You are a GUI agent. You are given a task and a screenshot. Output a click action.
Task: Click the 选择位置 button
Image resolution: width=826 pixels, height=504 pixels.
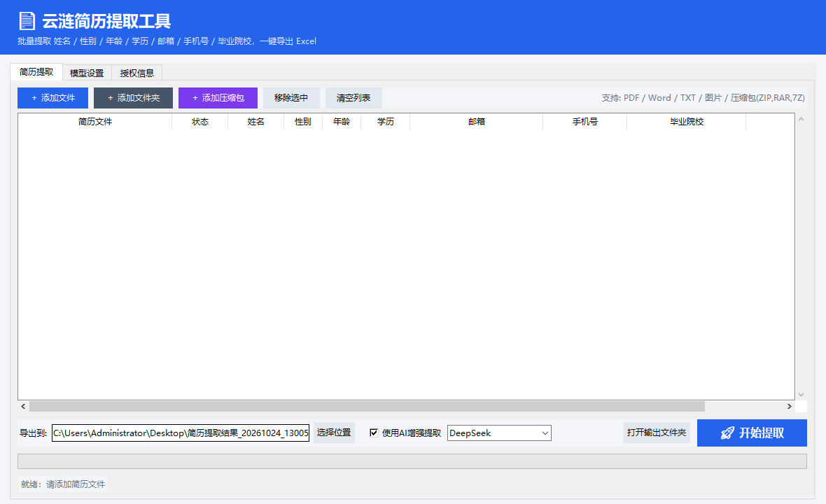click(334, 433)
